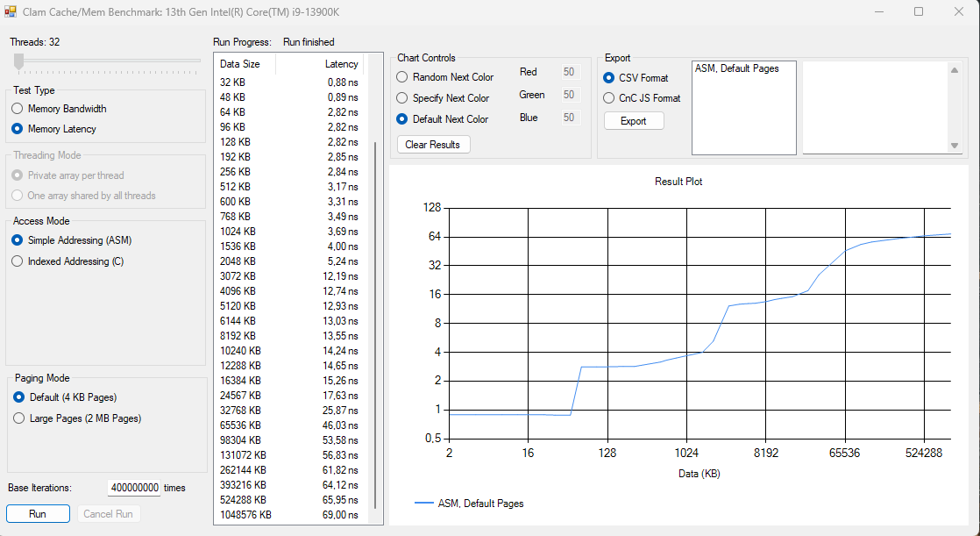Screen dimensions: 980x536
Task: Select the 600 KB result row
Action: pyautogui.click(x=289, y=202)
